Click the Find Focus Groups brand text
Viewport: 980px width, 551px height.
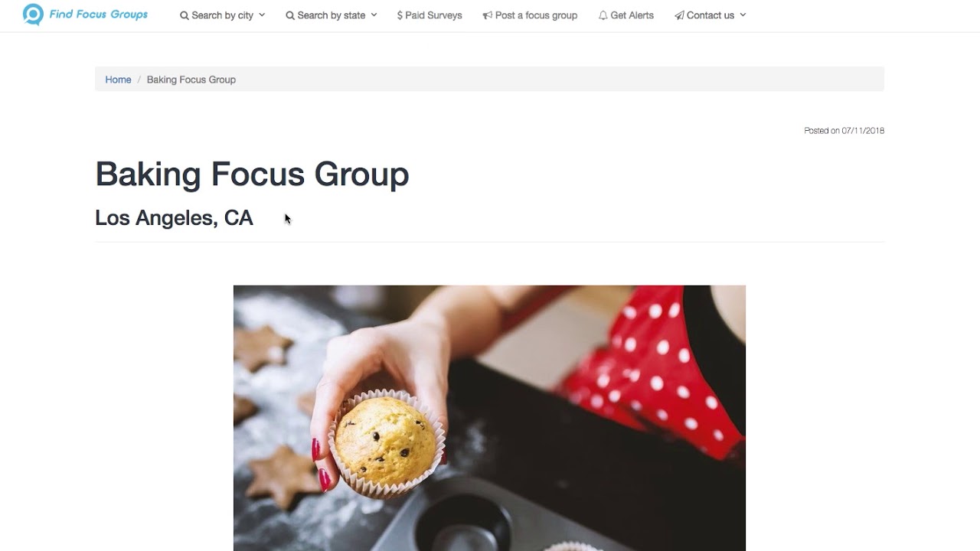(x=99, y=15)
